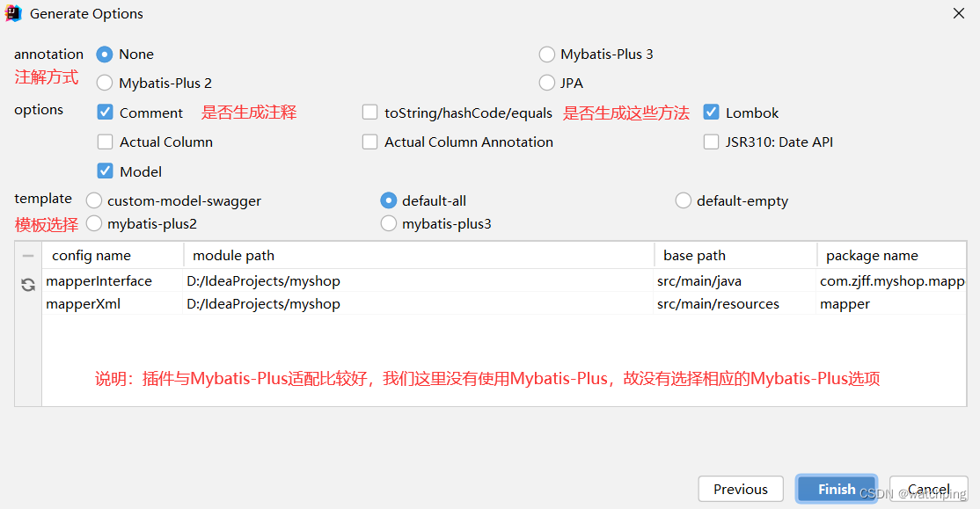
Task: Click the Cancel button
Action: (929, 489)
